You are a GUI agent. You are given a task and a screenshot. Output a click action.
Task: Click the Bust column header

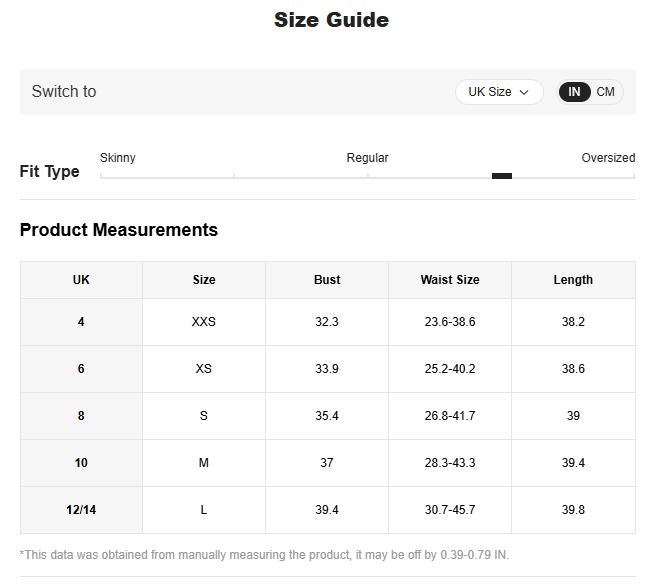tap(327, 280)
